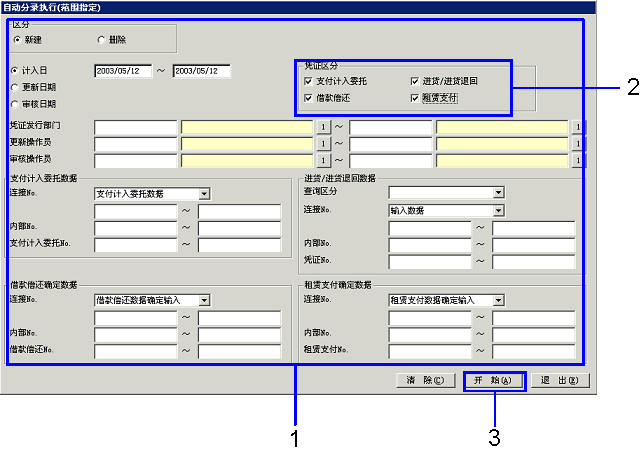
Task: Click the end date field 2003/05/12
Action: point(202,71)
